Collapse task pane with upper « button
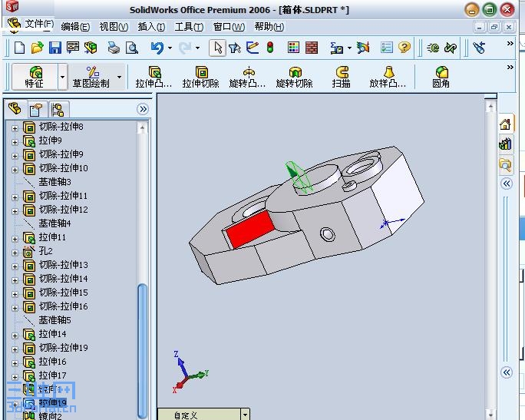525x420 pixels. (507, 184)
